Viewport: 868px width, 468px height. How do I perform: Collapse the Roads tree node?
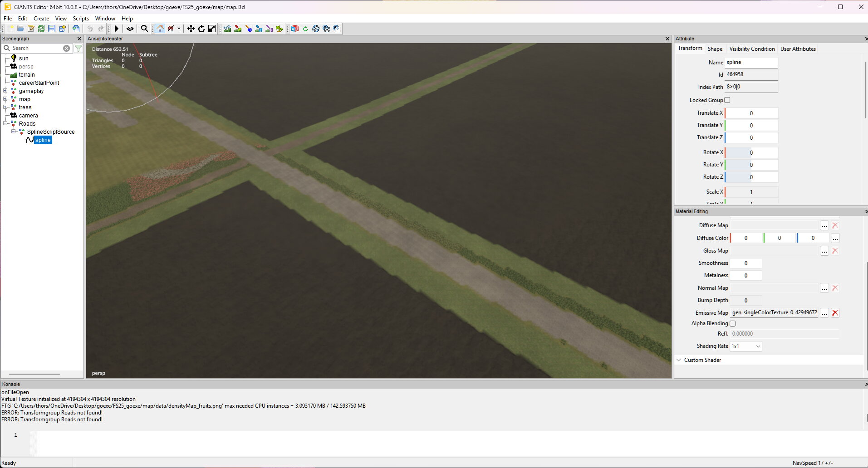[x=5, y=124]
